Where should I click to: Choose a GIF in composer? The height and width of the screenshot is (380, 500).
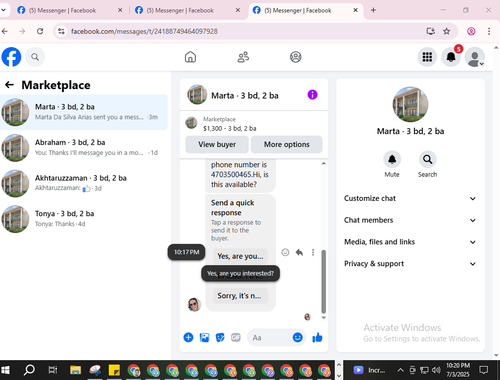pyautogui.click(x=236, y=338)
